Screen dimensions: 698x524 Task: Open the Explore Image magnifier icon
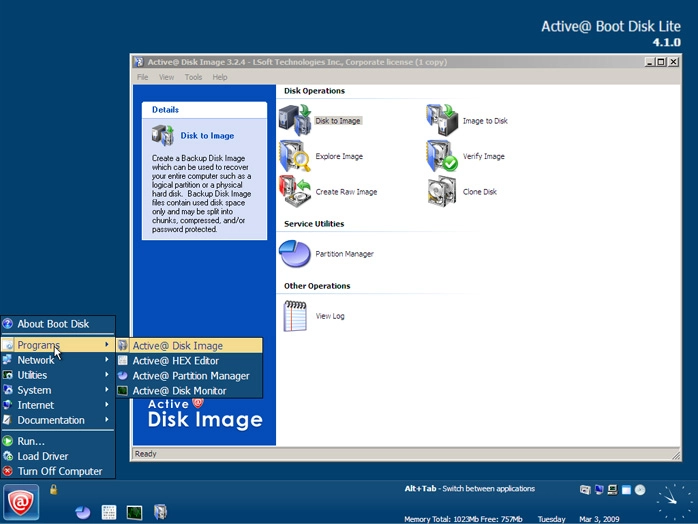[295, 156]
